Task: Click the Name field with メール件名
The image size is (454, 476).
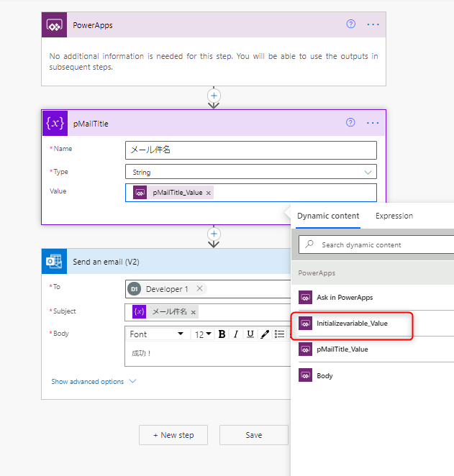Action: pos(251,150)
